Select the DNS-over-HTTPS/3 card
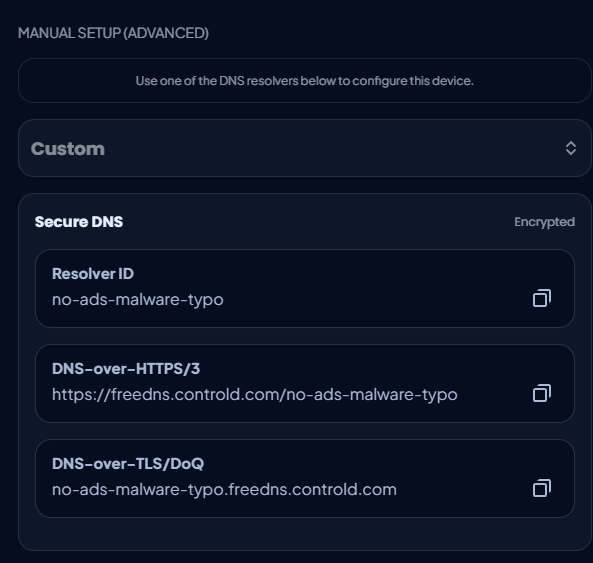This screenshot has height=563, width=593. pyautogui.click(x=305, y=383)
